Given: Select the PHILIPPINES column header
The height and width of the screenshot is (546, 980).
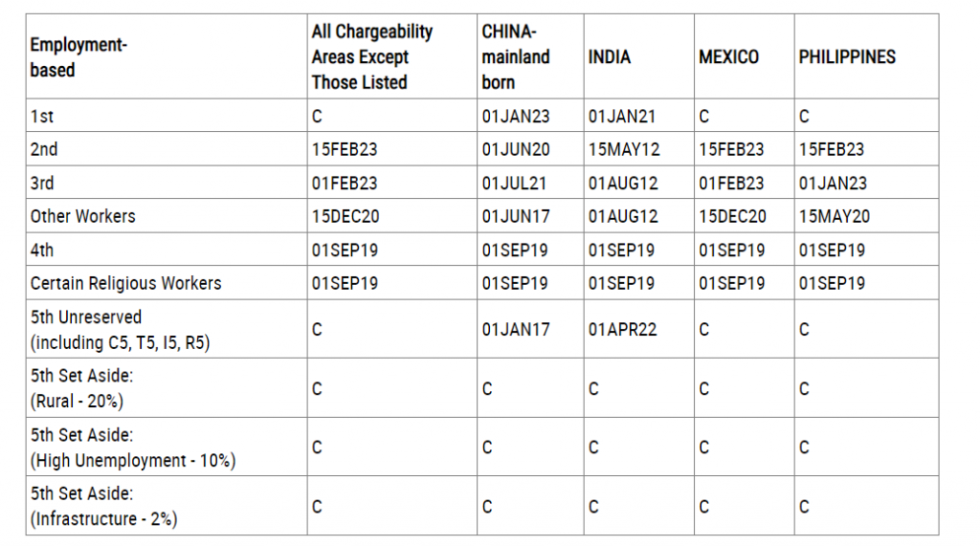Looking at the screenshot, I should pos(866,56).
